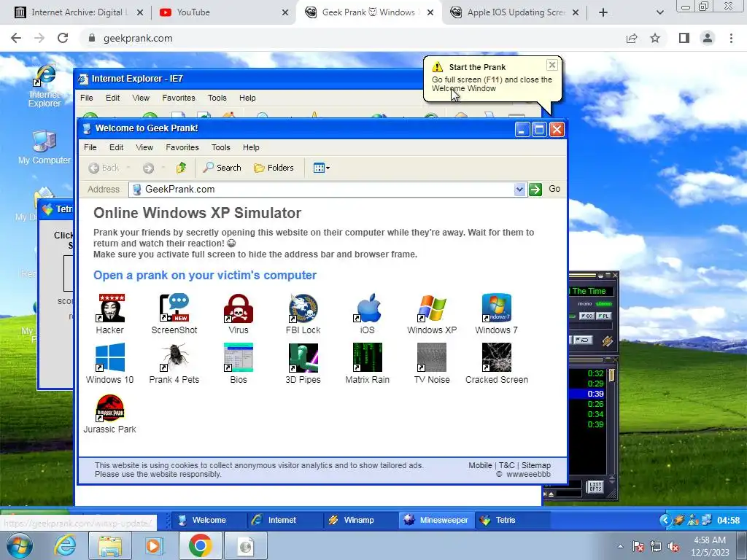Open the FBI Lock prank

coord(303,314)
